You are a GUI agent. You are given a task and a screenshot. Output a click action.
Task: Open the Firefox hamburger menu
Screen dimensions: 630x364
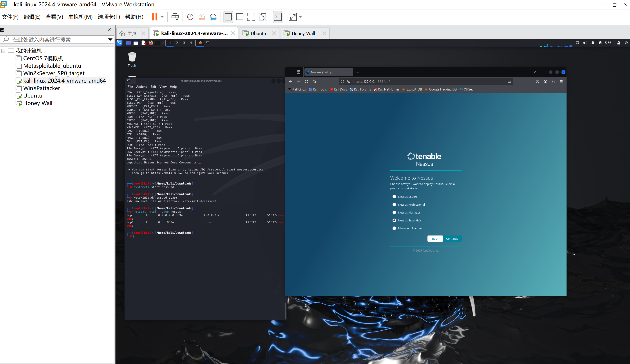pyautogui.click(x=561, y=81)
